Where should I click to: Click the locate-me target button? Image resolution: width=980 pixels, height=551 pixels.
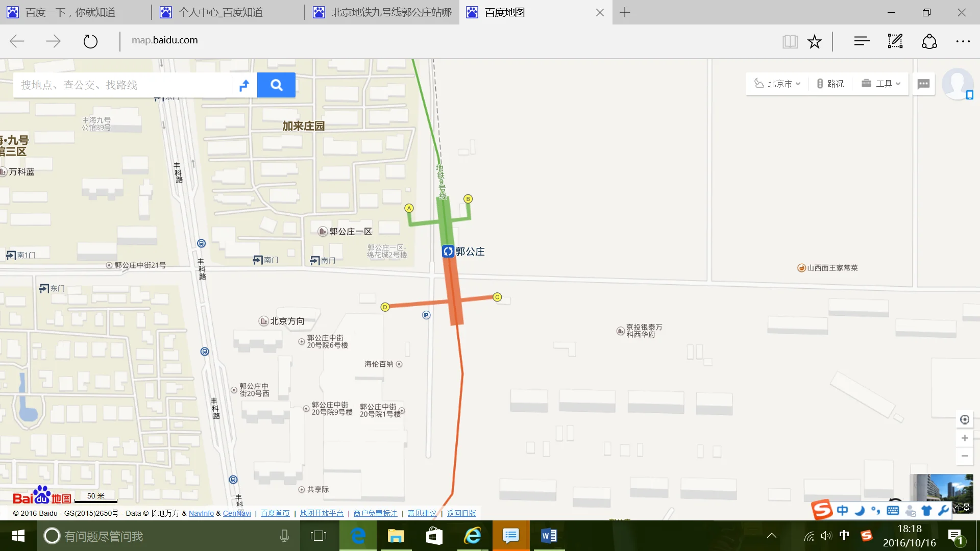tap(964, 419)
